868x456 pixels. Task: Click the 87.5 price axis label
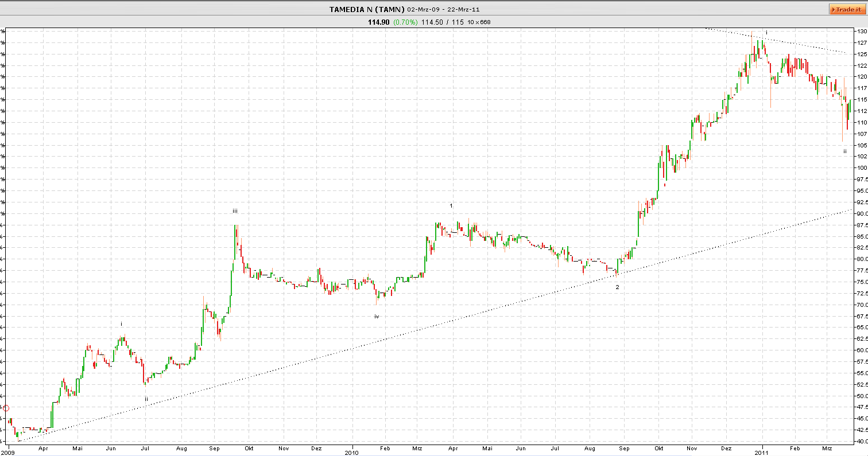[862, 225]
